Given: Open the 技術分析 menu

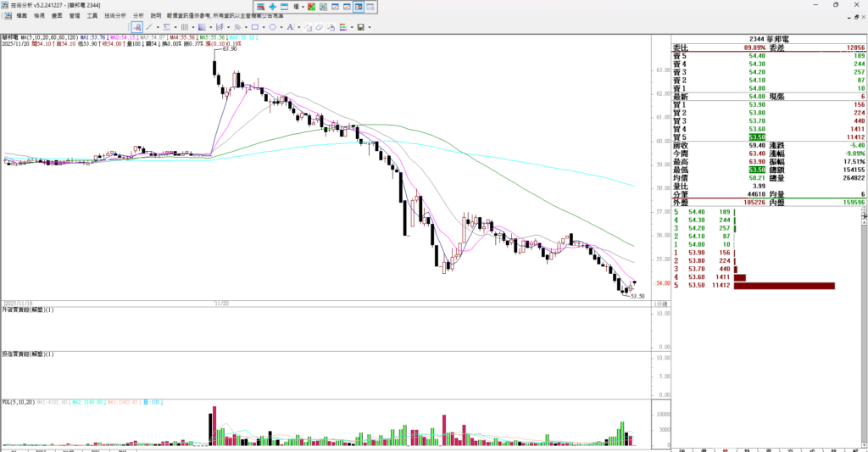Looking at the screenshot, I should coord(115,16).
